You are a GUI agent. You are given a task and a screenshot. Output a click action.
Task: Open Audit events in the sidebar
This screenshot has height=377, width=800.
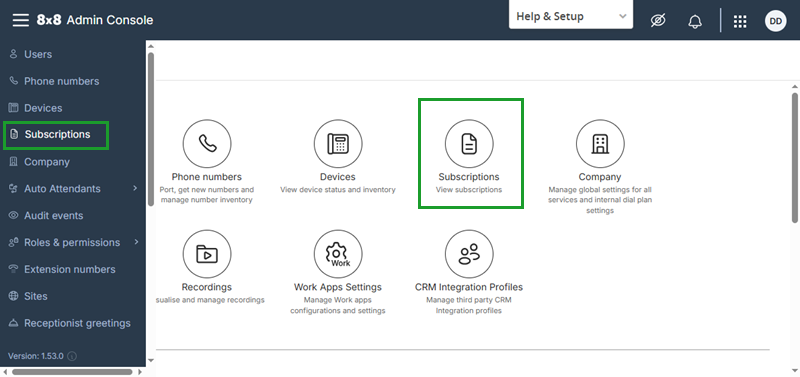[54, 216]
